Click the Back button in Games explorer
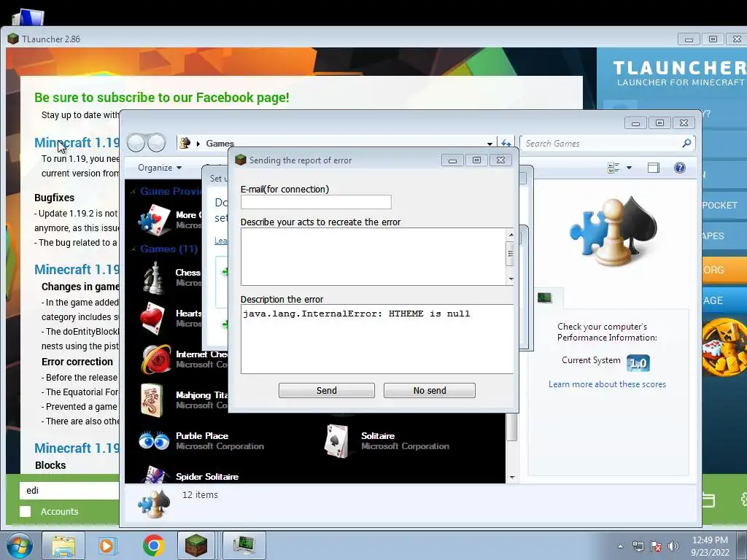 click(x=136, y=142)
